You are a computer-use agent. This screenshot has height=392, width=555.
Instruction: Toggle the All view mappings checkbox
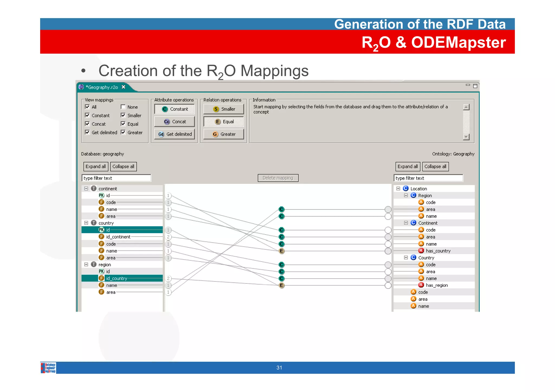pos(87,107)
